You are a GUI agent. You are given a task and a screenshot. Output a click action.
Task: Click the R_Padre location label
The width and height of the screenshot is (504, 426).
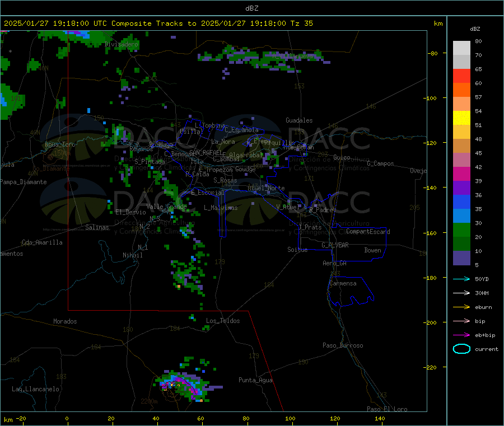321,210
